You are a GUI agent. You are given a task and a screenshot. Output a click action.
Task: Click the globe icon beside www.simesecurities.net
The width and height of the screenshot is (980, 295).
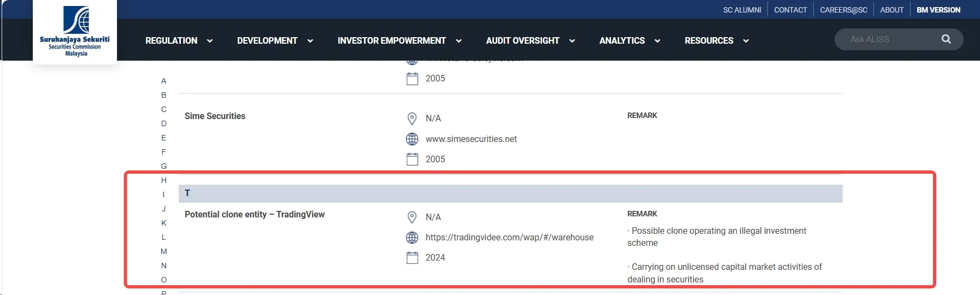tap(412, 139)
